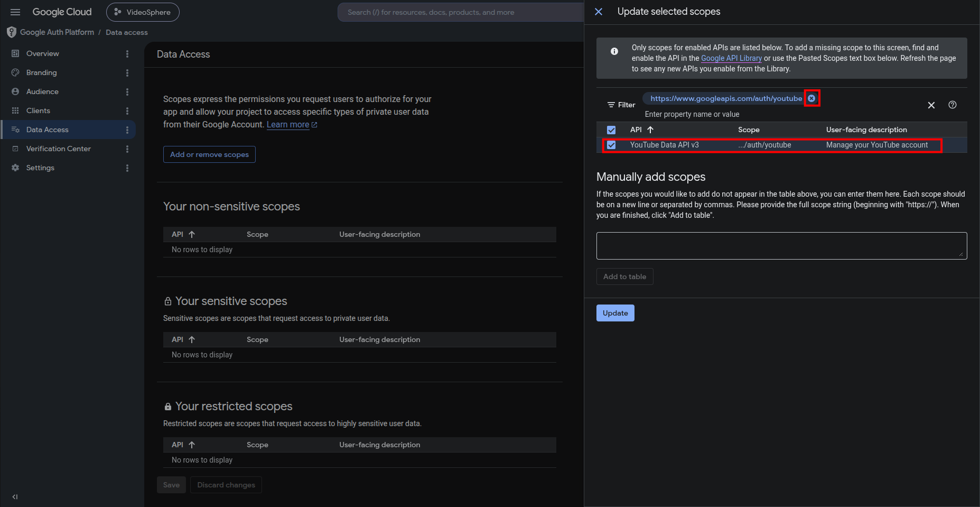This screenshot has width=980, height=507.
Task: Open the three-dot menu beside Settings
Action: click(x=127, y=168)
